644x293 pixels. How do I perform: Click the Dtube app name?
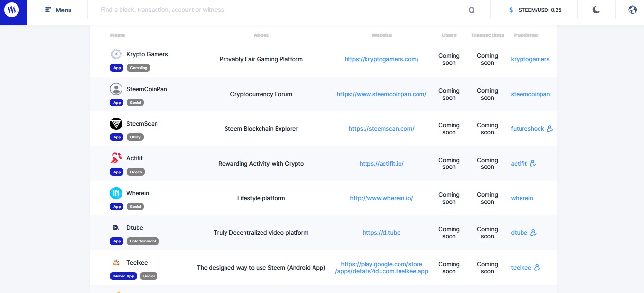(135, 228)
